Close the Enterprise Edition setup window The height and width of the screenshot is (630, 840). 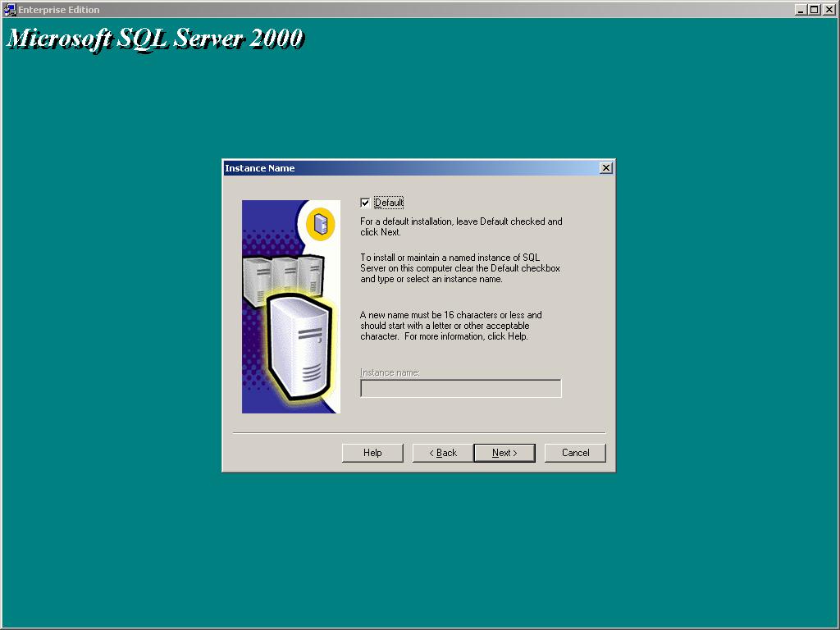pos(829,10)
